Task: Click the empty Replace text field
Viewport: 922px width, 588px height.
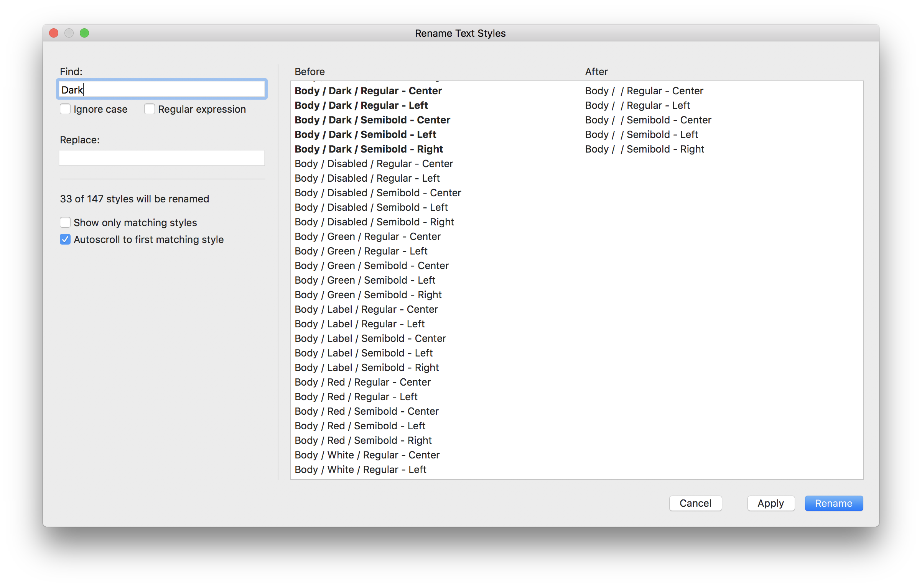Action: coord(161,158)
